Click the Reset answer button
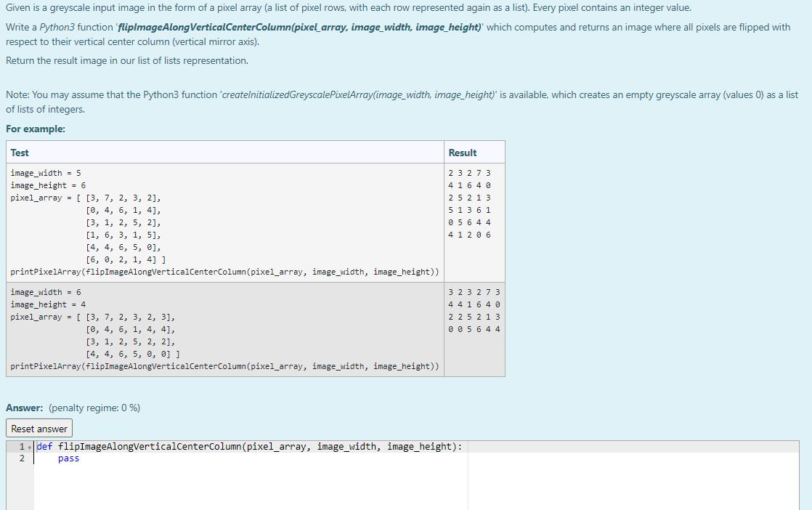The height and width of the screenshot is (510, 812). 38,428
